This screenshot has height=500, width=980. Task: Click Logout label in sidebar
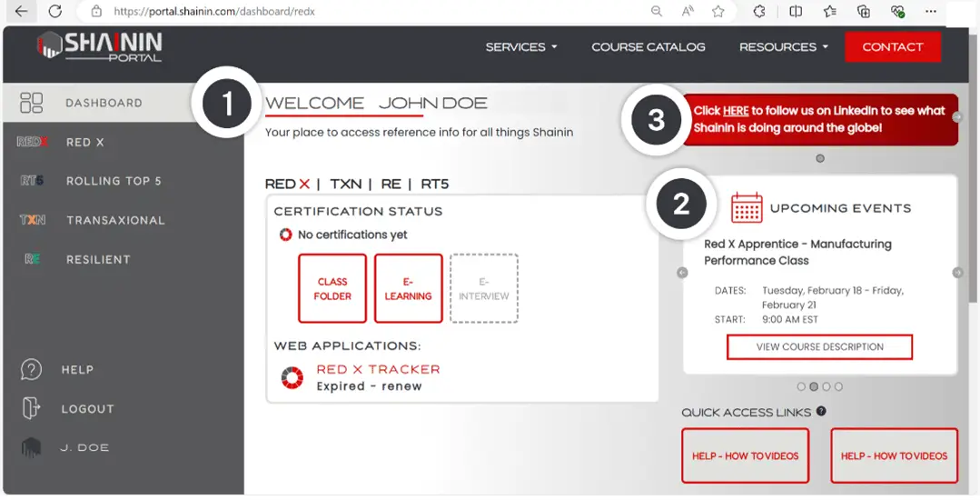click(87, 408)
